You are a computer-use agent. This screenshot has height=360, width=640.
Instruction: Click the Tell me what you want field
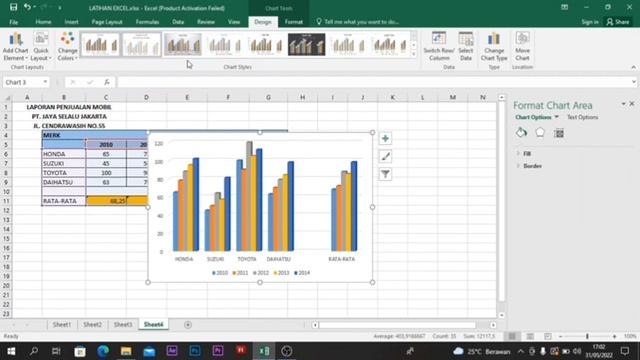358,22
